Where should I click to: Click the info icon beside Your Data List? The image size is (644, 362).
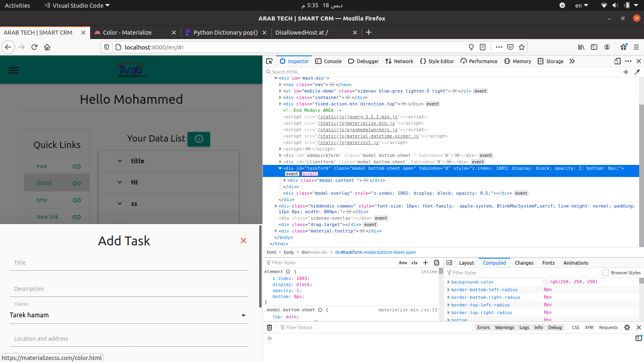[x=199, y=139]
